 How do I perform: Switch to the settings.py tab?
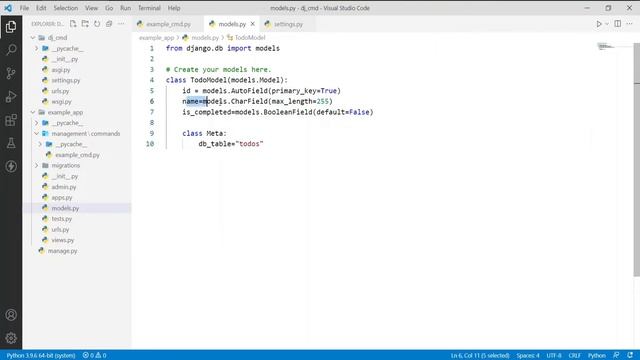coord(288,24)
